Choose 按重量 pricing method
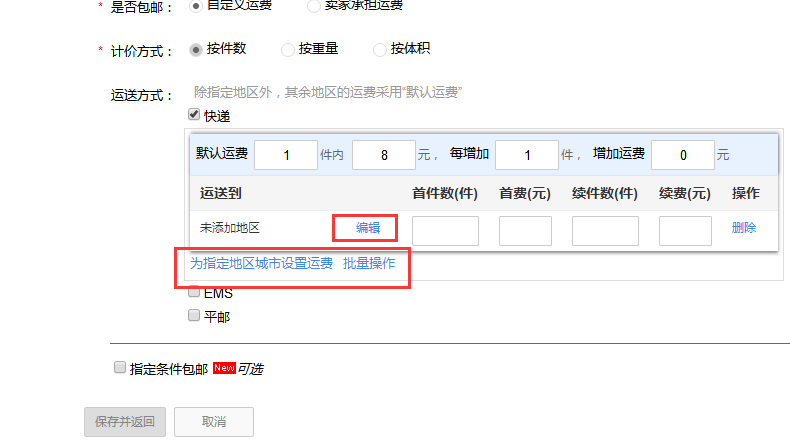The width and height of the screenshot is (790, 440). 288,49
